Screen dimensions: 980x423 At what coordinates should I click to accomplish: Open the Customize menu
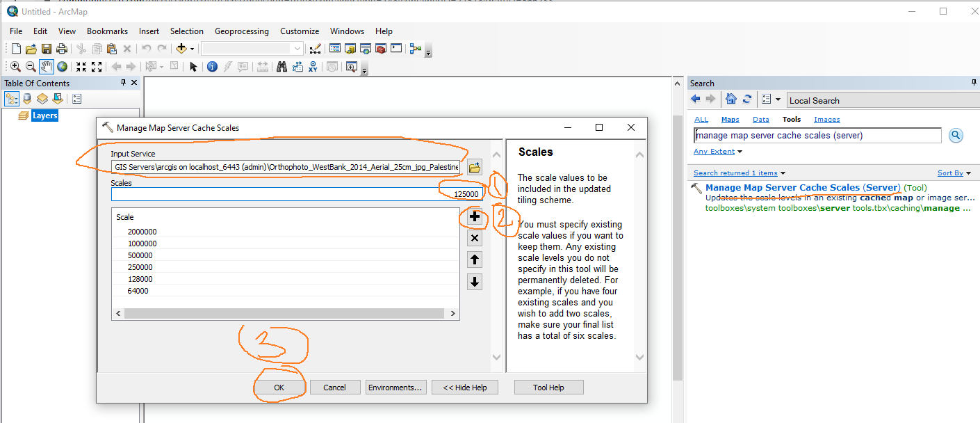(x=300, y=31)
